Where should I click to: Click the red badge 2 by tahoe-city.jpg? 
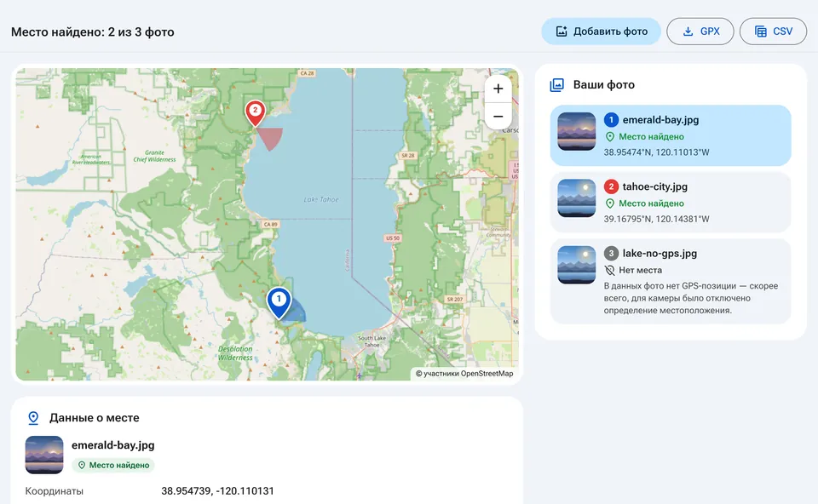point(612,186)
